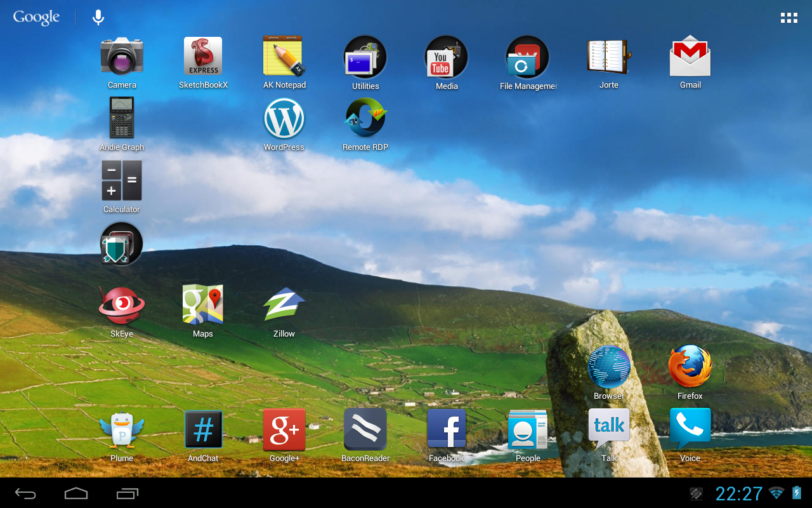Open Gmail
The height and width of the screenshot is (508, 812).
click(690, 62)
